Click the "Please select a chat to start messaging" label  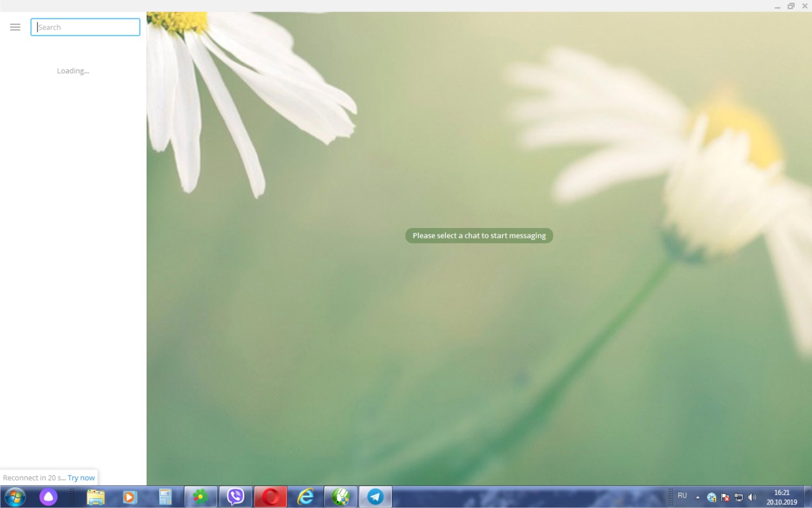(479, 236)
